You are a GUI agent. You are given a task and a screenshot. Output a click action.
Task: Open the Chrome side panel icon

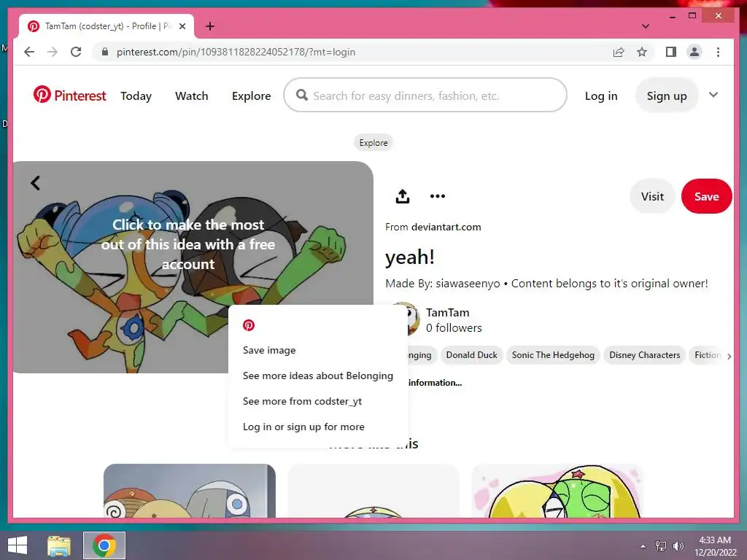[671, 52]
